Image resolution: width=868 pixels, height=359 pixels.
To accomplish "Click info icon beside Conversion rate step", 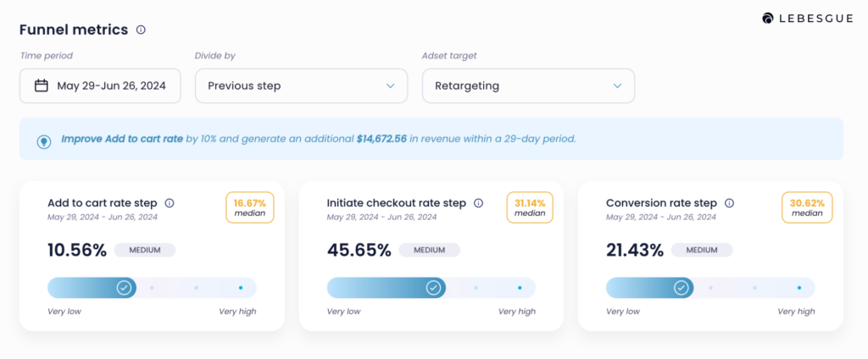I will tap(729, 203).
